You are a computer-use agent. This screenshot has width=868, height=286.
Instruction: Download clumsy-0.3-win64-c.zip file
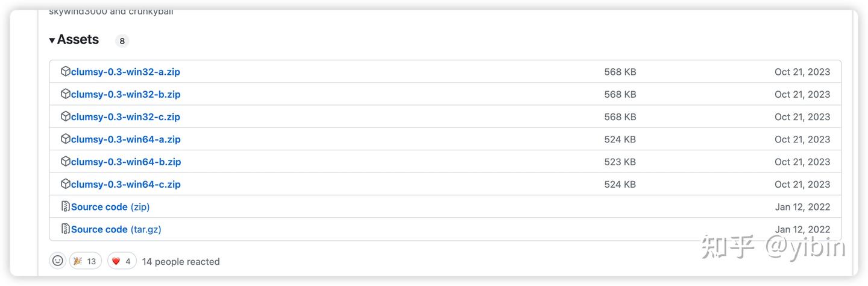pos(125,184)
